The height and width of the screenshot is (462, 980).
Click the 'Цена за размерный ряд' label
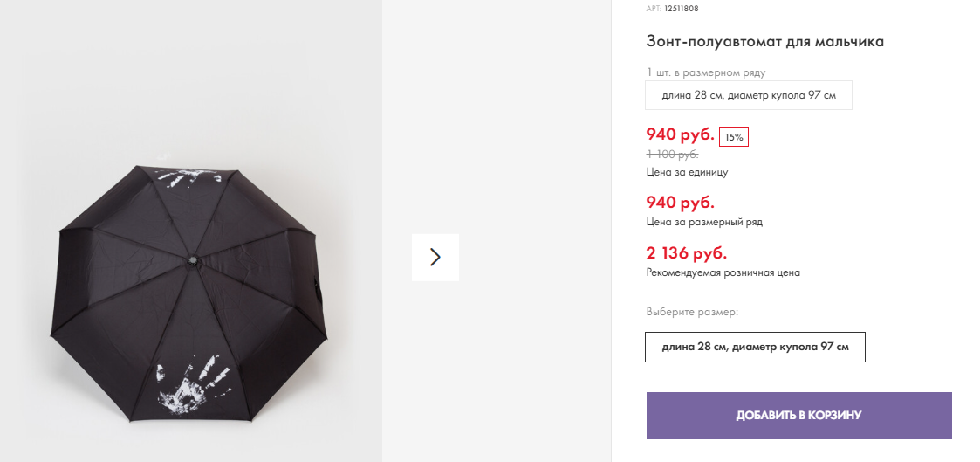[x=704, y=222]
